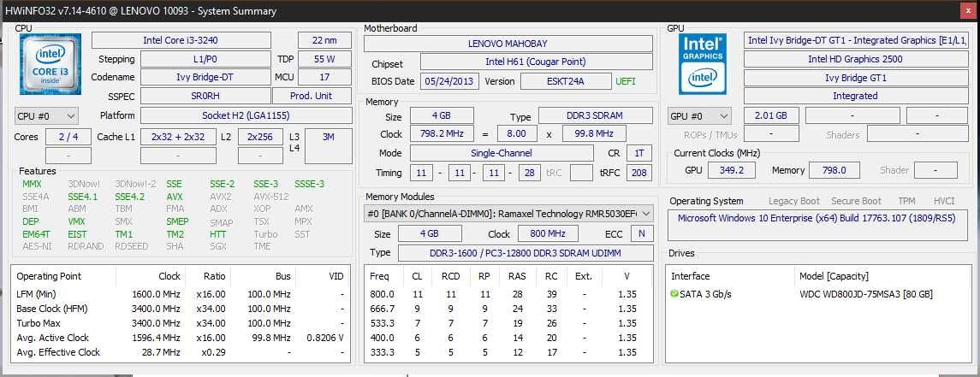Click the AVX feature label
The image size is (980, 377).
tap(175, 197)
